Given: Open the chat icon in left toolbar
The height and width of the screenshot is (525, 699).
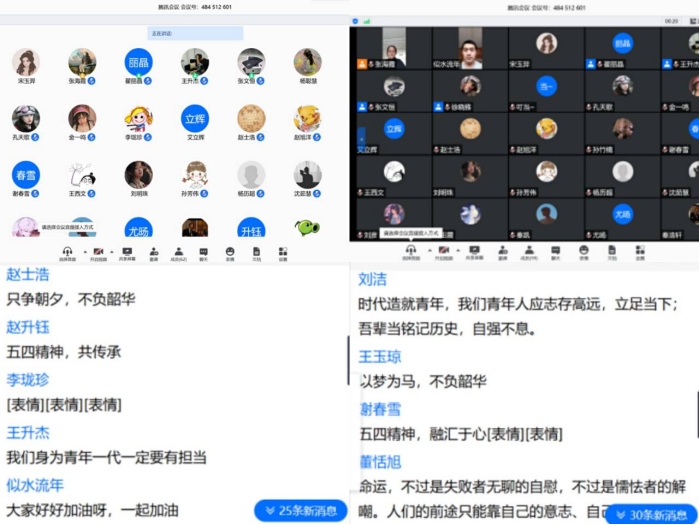Looking at the screenshot, I should (x=204, y=251).
